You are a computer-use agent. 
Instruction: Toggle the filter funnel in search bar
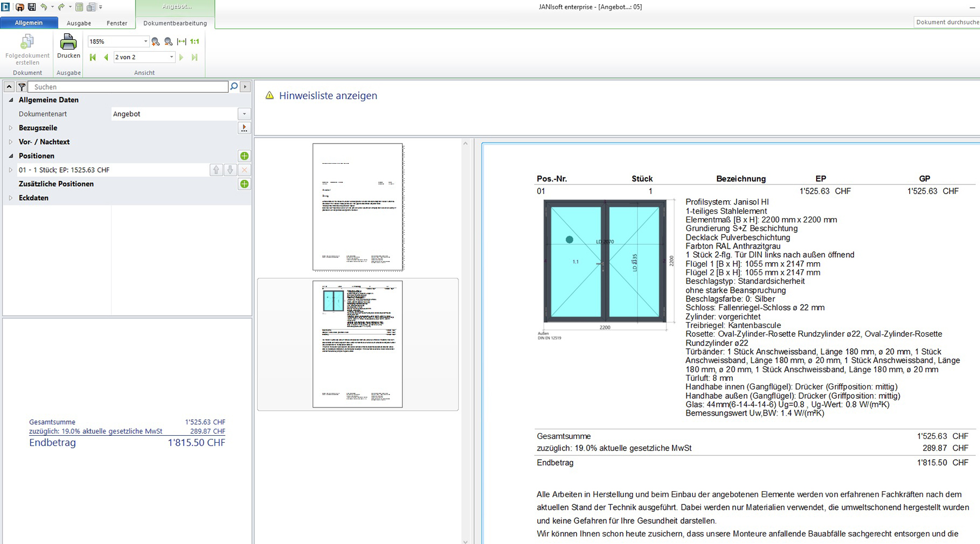click(x=22, y=87)
